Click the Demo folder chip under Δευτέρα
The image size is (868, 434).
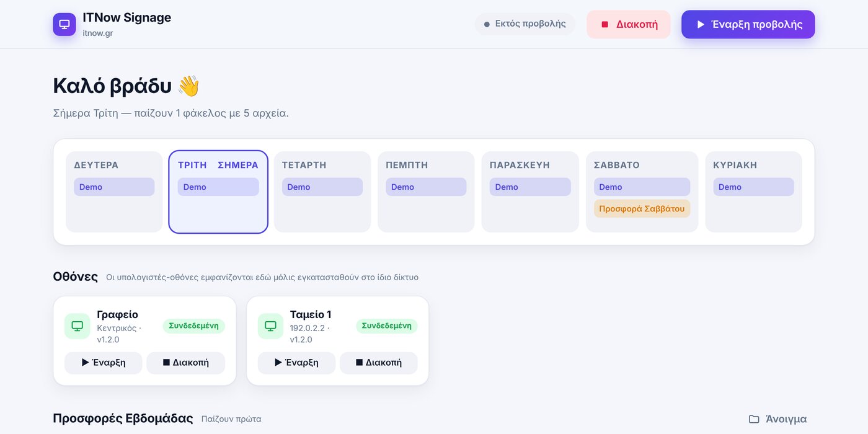[x=114, y=187]
